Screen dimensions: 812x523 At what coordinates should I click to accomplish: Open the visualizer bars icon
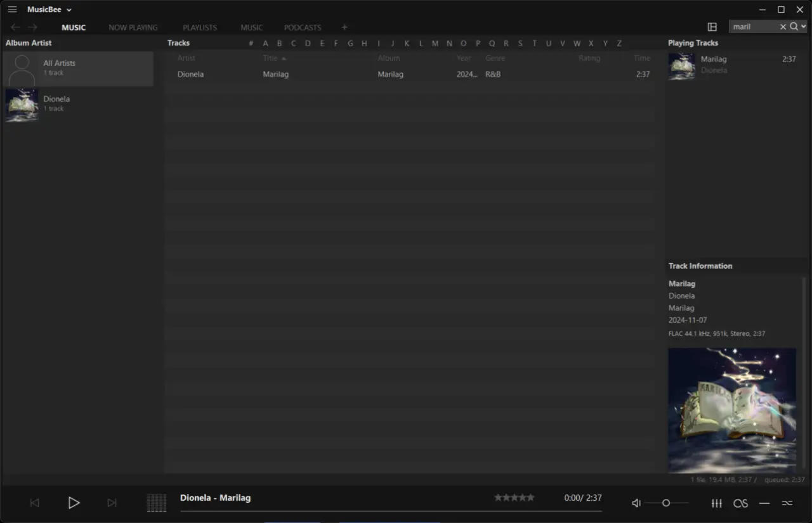157,503
